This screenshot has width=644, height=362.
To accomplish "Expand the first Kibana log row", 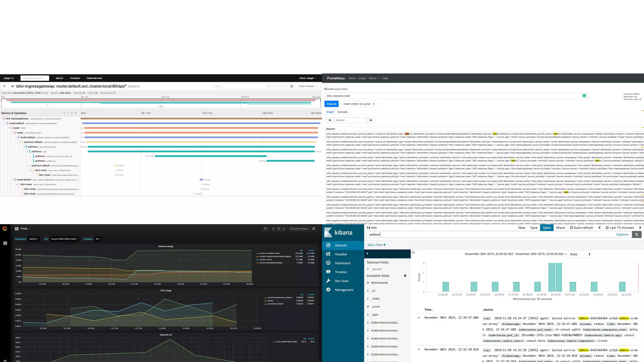I will (x=419, y=318).
